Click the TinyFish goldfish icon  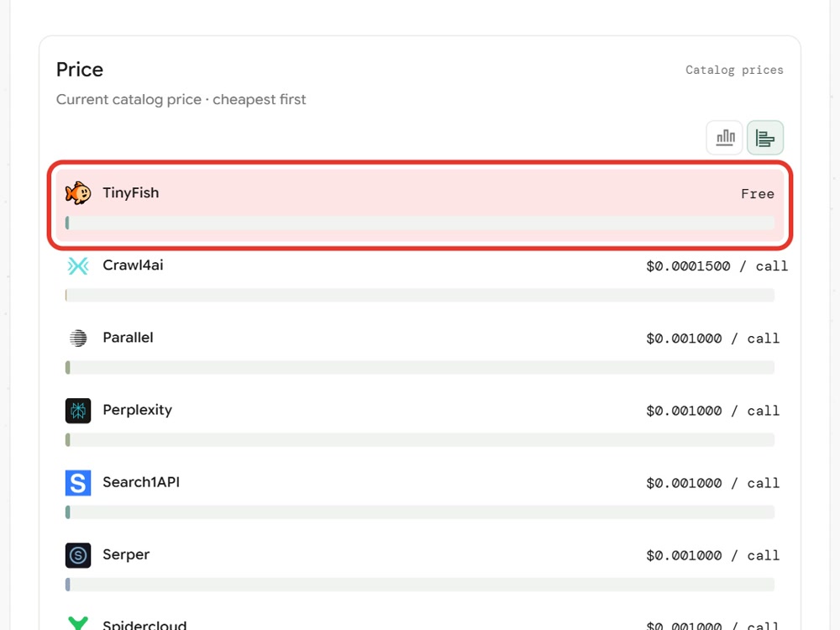pos(78,193)
